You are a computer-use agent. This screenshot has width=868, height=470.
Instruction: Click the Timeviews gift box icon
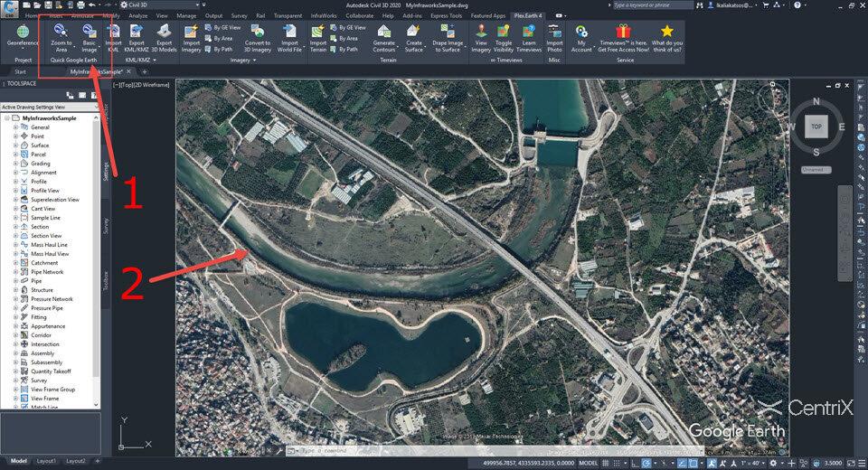click(624, 33)
